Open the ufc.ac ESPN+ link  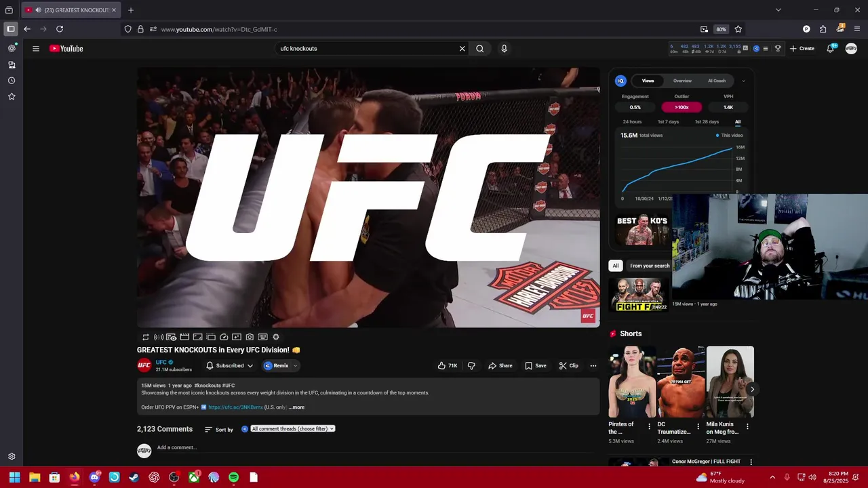coord(235,407)
